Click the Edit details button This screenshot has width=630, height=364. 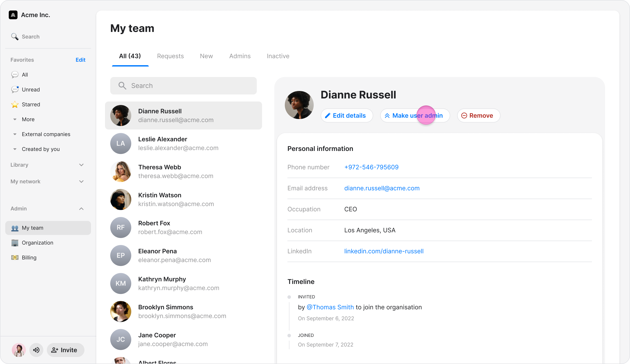click(x=346, y=115)
